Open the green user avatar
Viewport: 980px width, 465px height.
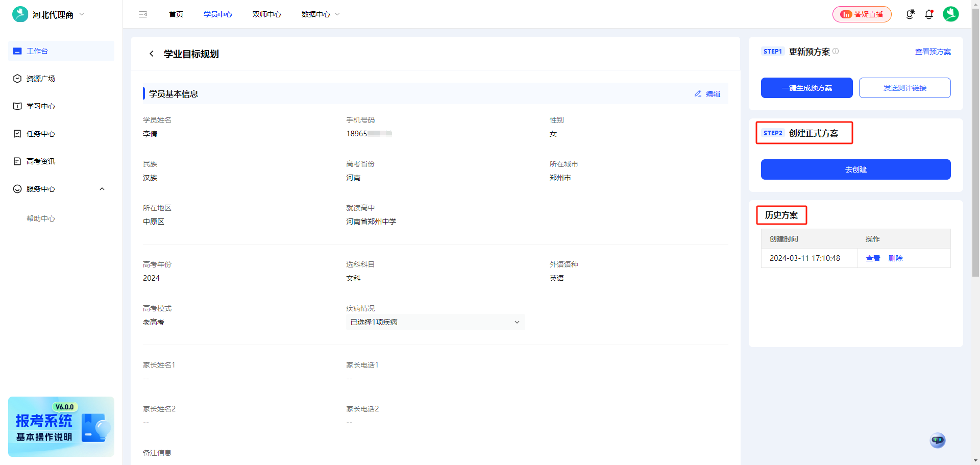click(x=950, y=14)
